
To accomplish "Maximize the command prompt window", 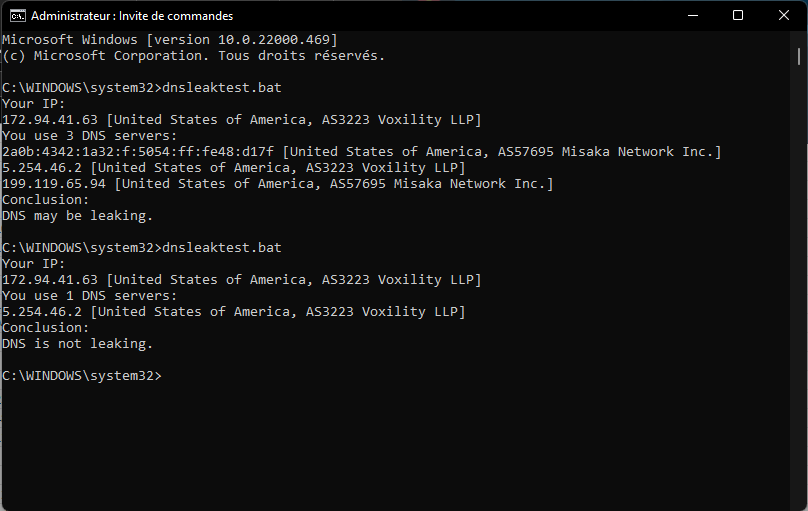I will click(738, 15).
